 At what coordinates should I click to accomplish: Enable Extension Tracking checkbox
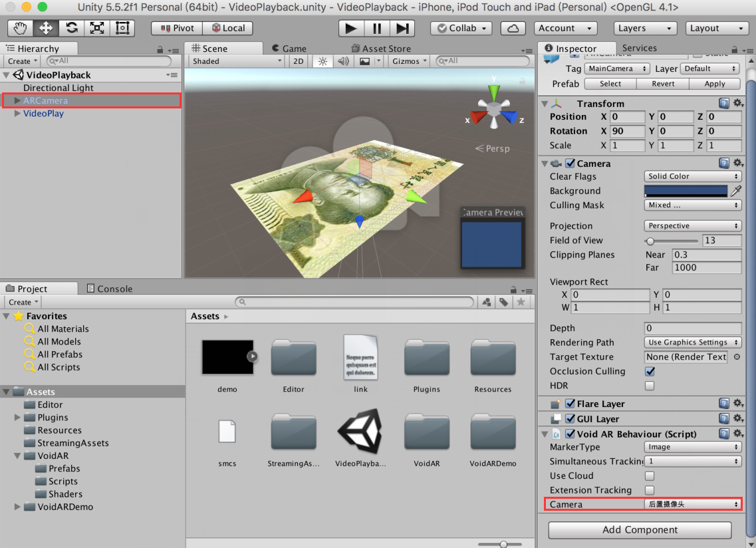click(x=650, y=491)
